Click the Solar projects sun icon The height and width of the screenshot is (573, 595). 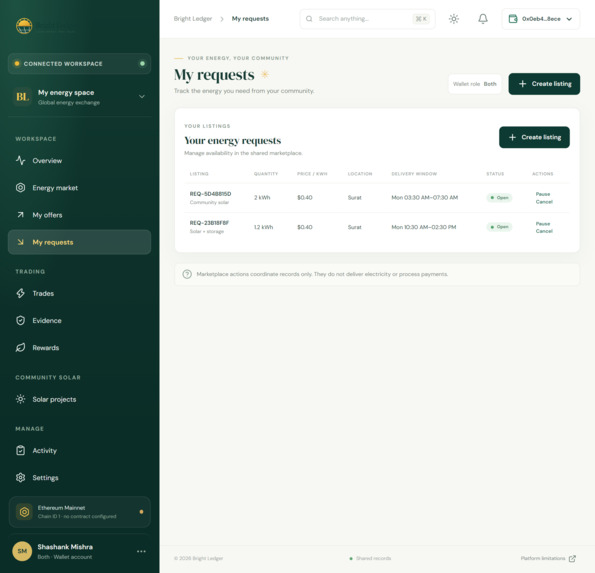click(x=20, y=399)
